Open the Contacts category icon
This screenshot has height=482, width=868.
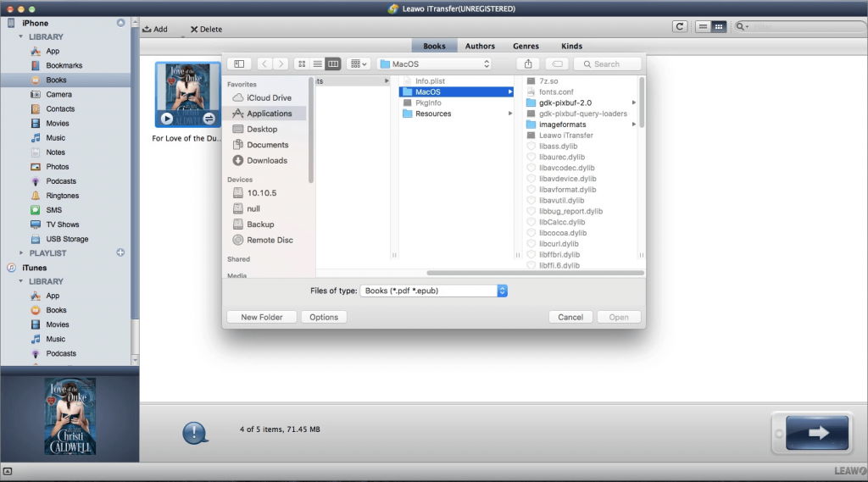point(36,109)
